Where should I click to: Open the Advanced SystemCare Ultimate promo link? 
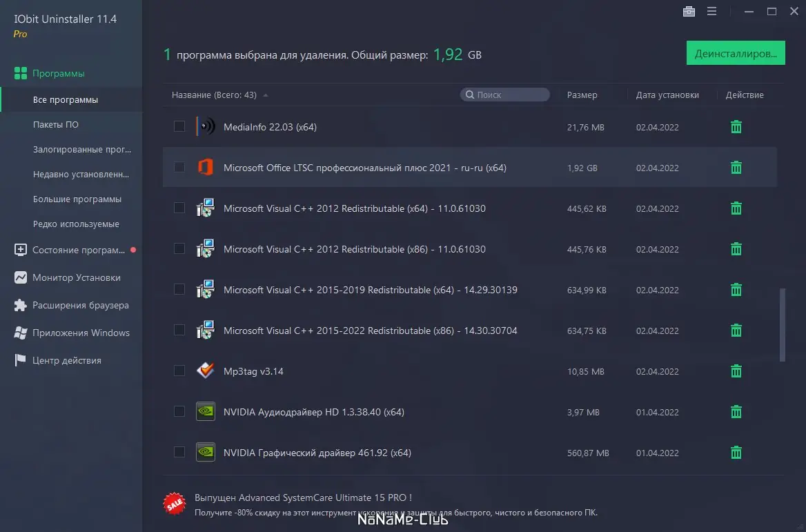(303, 497)
